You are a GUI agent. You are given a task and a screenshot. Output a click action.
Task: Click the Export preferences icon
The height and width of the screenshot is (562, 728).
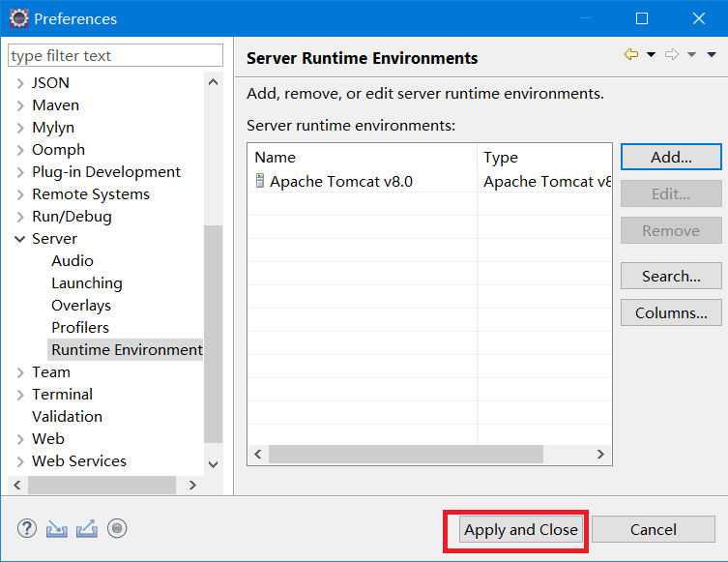point(87,528)
